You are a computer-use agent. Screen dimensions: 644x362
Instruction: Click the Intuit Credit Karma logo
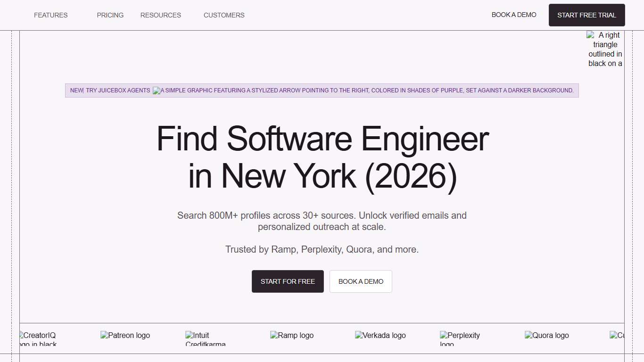205,337
